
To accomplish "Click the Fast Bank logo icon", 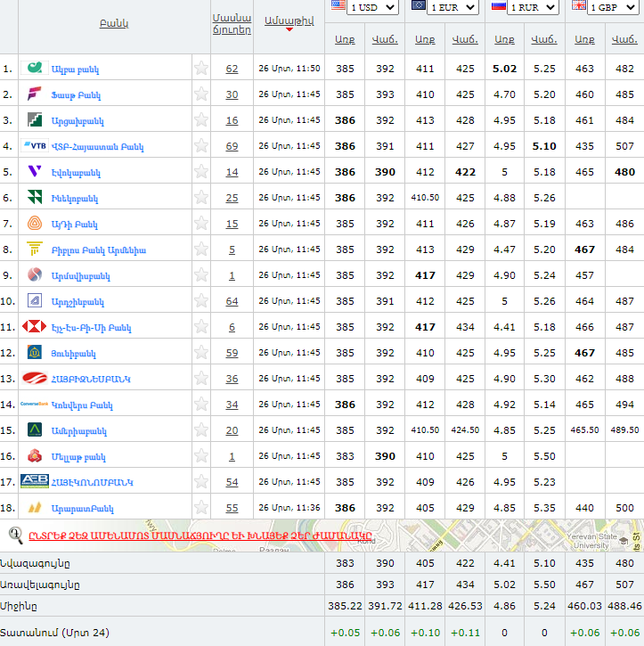I will click(35, 94).
